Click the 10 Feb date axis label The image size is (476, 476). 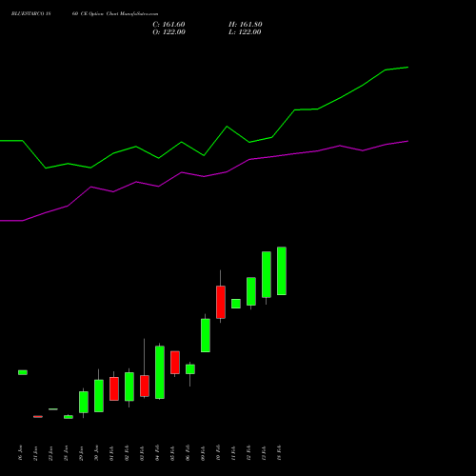click(219, 452)
